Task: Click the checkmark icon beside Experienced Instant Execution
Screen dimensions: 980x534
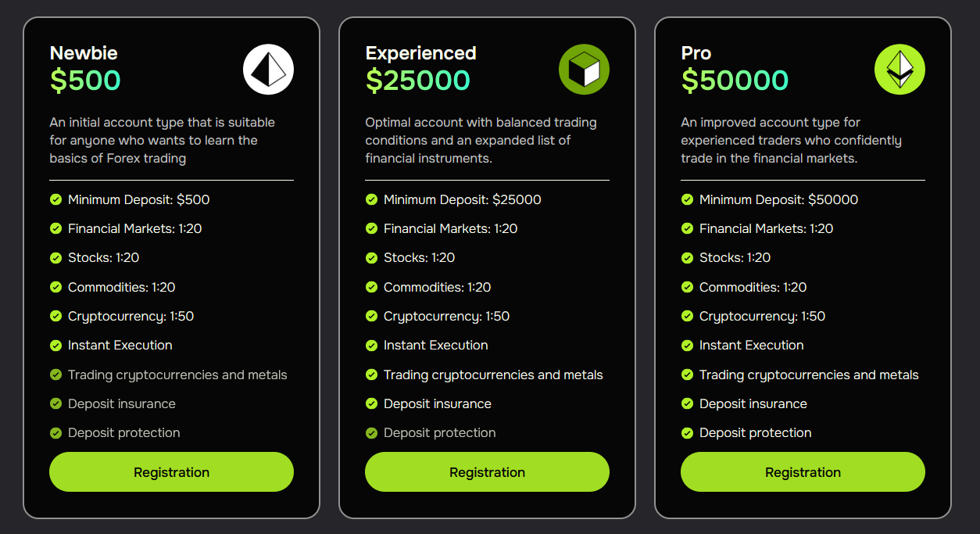Action: (371, 346)
